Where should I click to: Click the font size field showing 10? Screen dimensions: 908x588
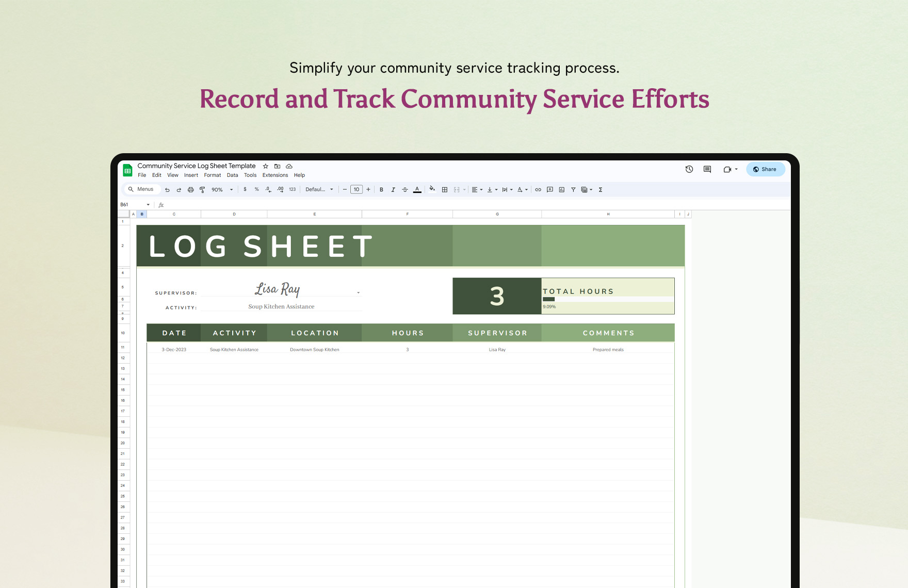tap(356, 190)
